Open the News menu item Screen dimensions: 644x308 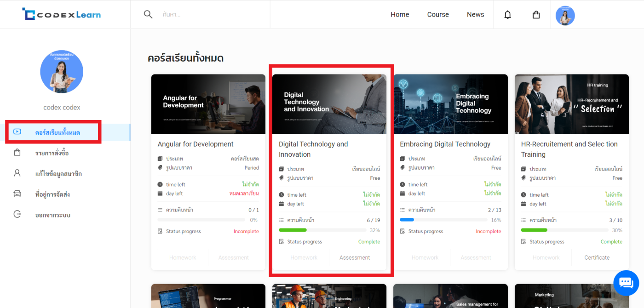coord(475,15)
